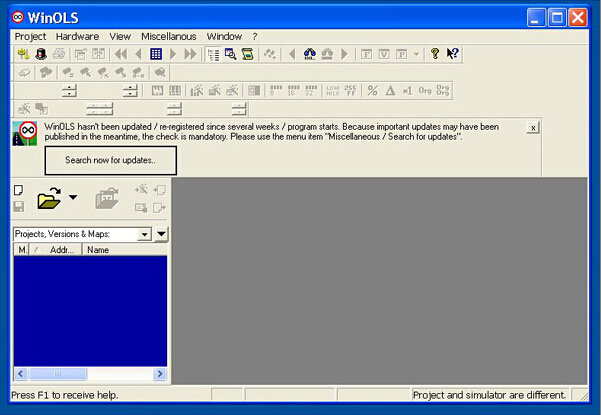Click the horizontal scrollbar thumb in map list

pyautogui.click(x=57, y=374)
